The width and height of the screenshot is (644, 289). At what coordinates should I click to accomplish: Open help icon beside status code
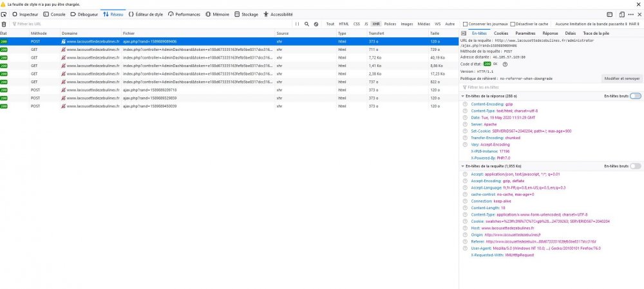[x=505, y=64]
